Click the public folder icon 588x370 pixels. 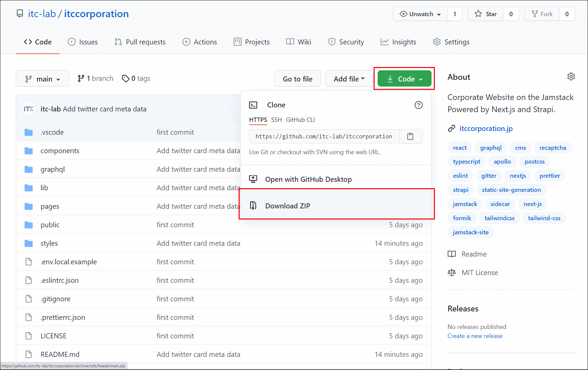click(29, 225)
